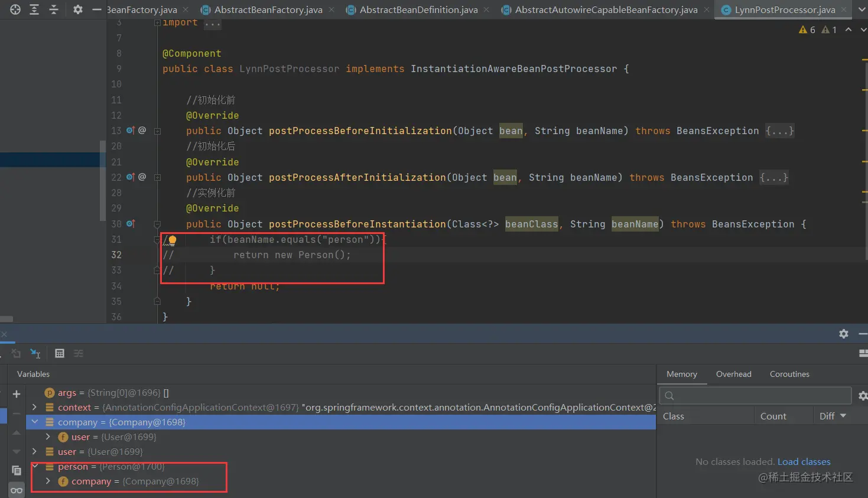
Task: Collapse the person variable node
Action: click(x=34, y=466)
